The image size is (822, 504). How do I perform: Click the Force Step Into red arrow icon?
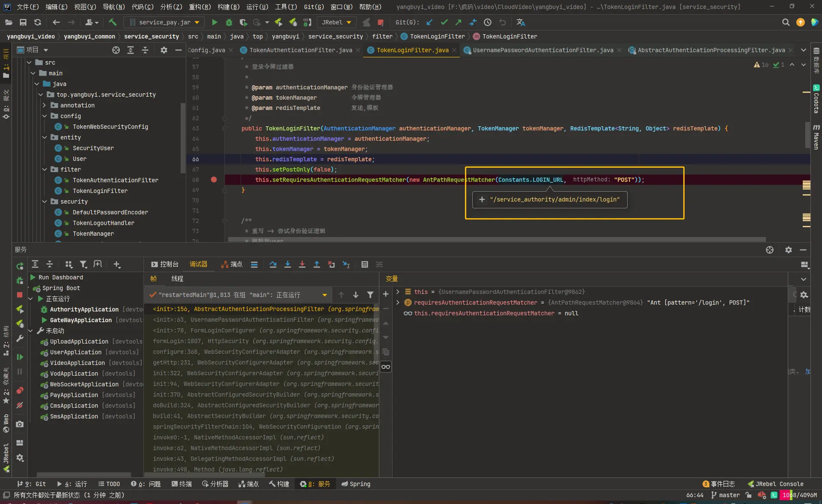pos(302,264)
